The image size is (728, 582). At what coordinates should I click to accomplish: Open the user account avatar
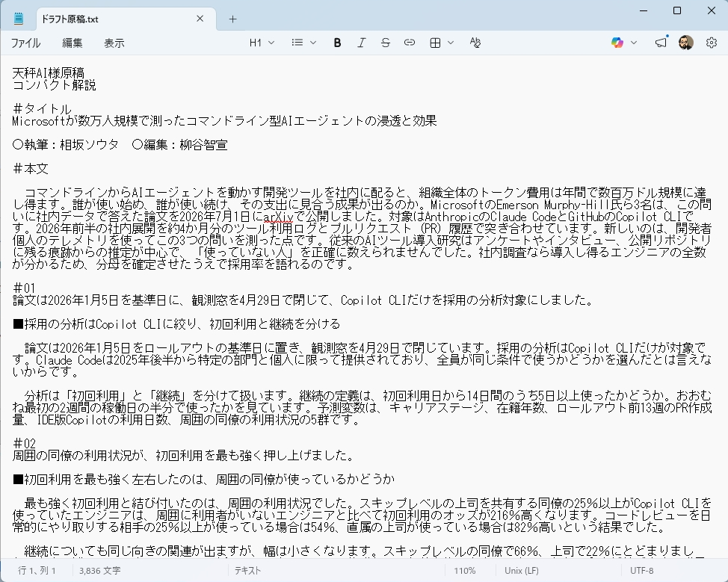[685, 43]
